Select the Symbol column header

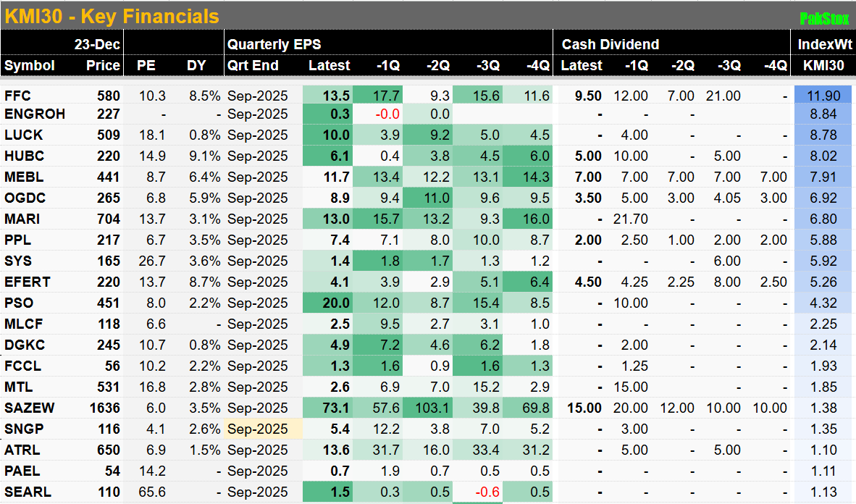coord(30,65)
